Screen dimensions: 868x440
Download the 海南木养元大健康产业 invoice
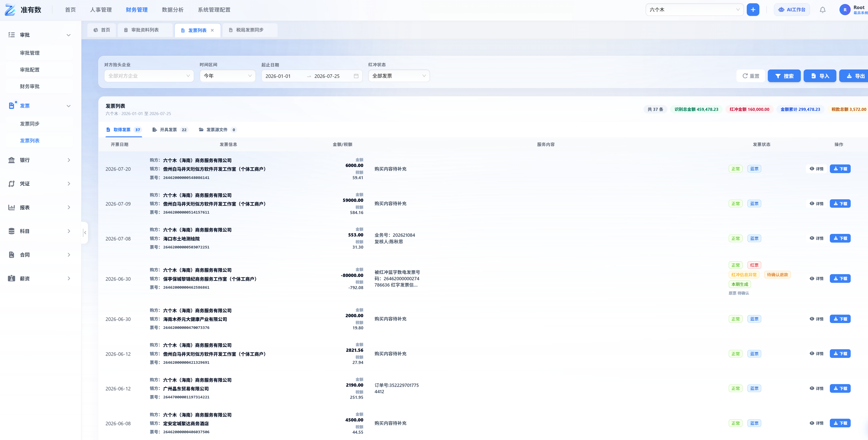click(840, 319)
